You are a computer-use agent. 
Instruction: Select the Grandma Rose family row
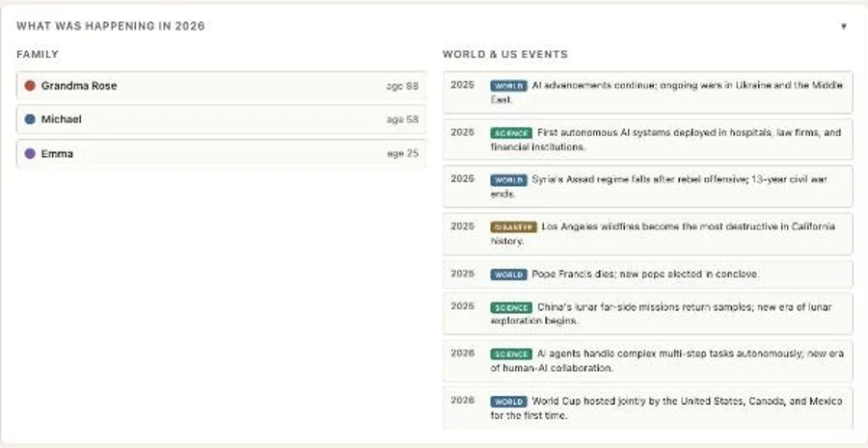tap(222, 86)
